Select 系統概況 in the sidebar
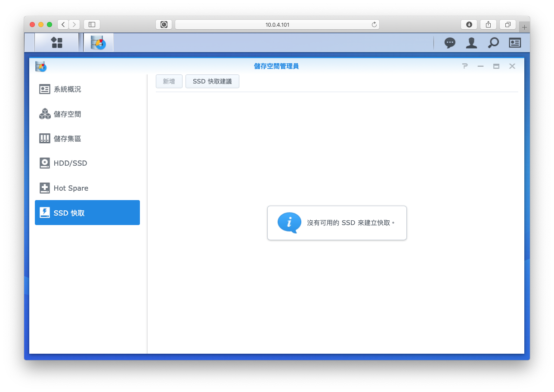This screenshot has height=392, width=554. [87, 89]
